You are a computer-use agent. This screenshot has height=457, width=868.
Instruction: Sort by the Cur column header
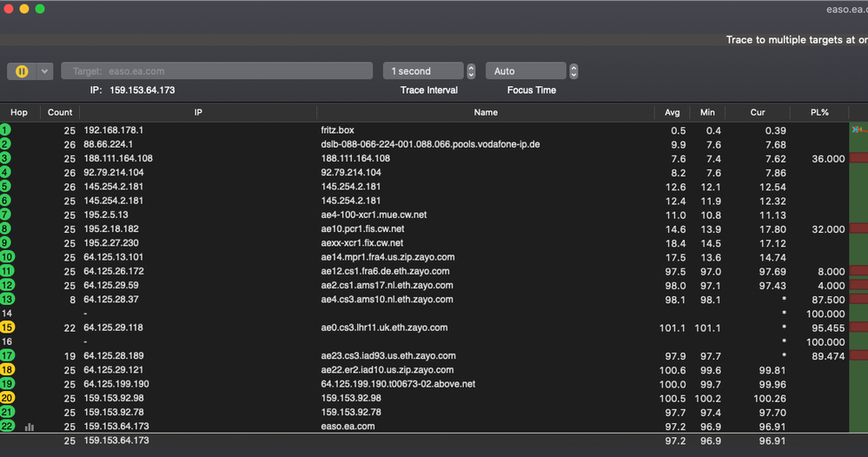coord(758,112)
